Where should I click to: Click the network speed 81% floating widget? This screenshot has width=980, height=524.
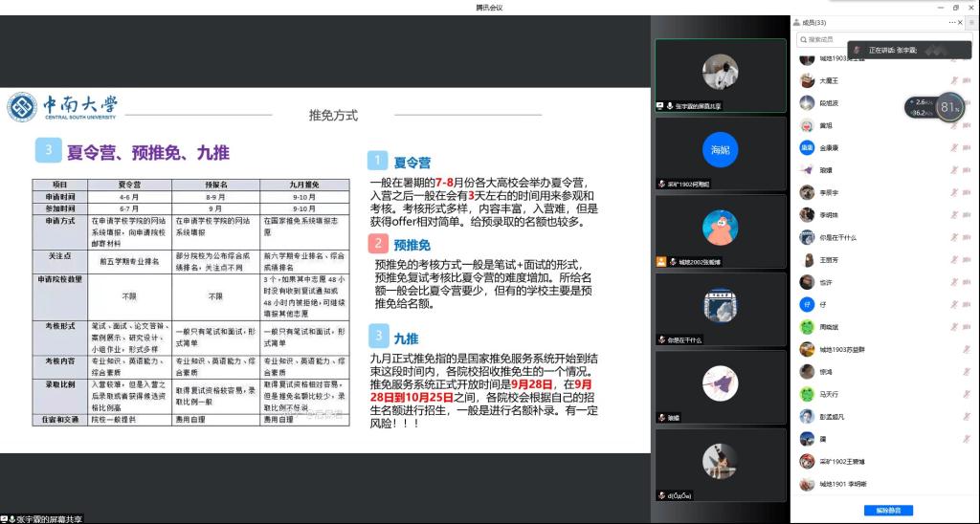point(949,107)
